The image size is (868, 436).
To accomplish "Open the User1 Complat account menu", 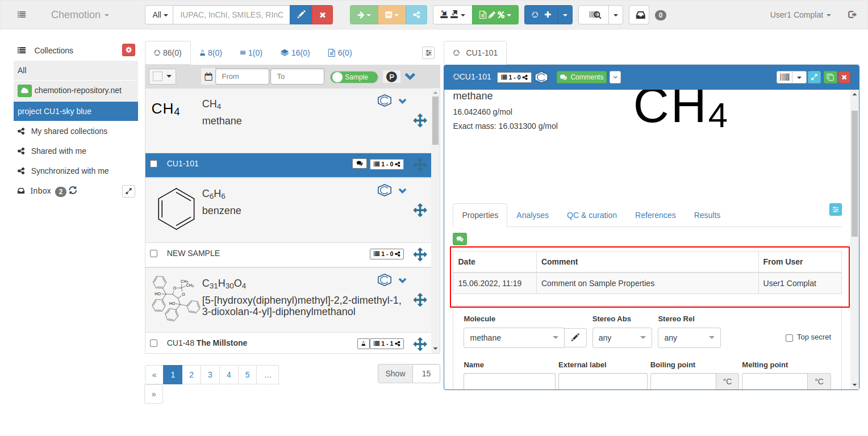I will tap(800, 15).
